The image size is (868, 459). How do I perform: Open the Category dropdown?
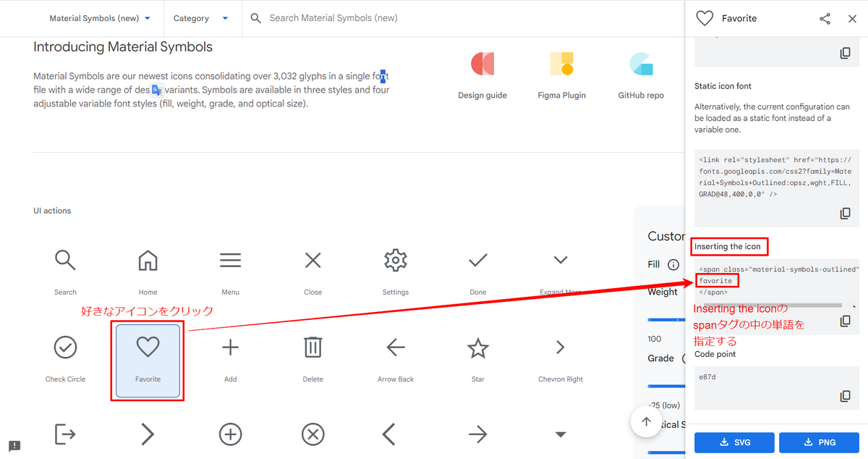point(200,18)
